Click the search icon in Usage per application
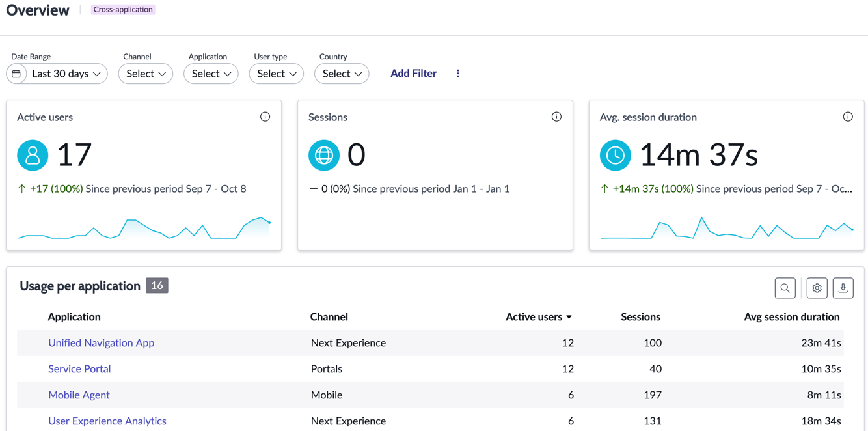This screenshot has width=868, height=431. point(785,288)
